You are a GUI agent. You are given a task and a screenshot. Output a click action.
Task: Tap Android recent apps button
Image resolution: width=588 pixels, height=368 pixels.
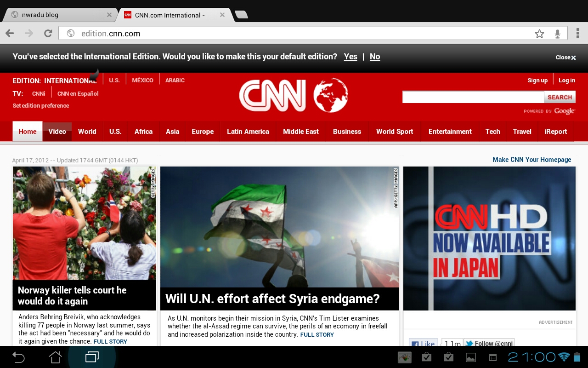pos(92,357)
